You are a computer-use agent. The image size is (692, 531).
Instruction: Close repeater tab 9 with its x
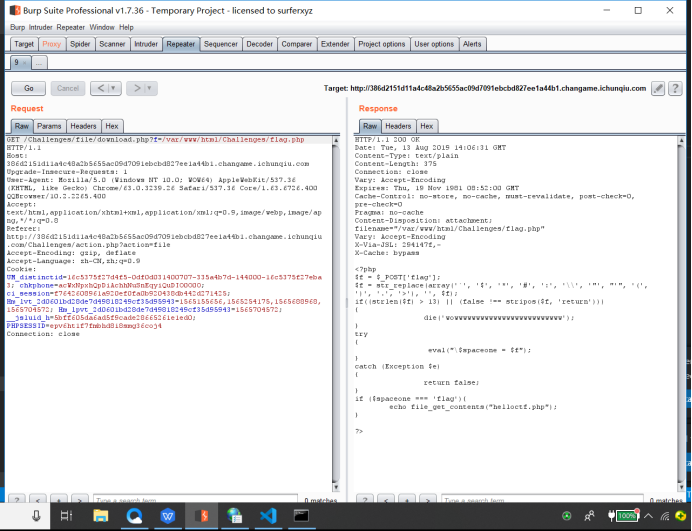coord(25,63)
